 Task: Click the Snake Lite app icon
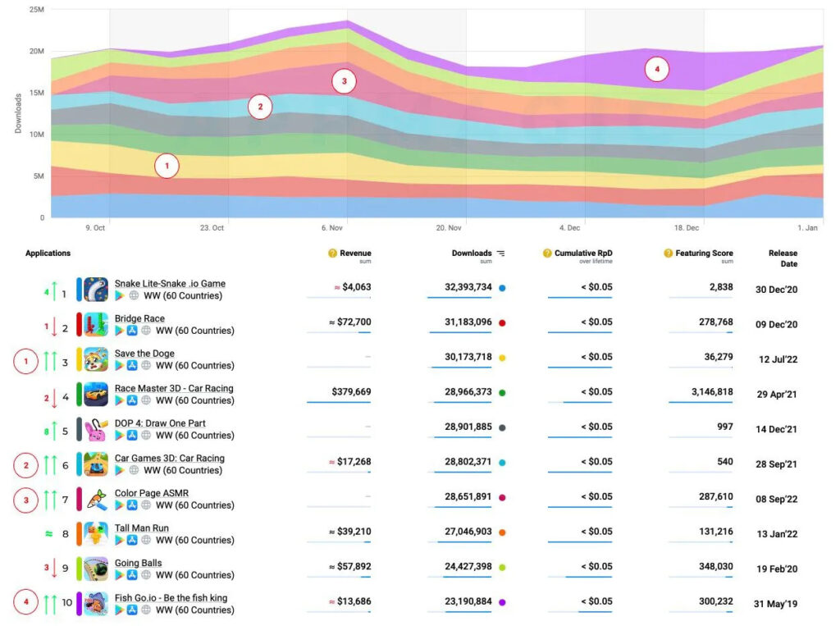96,290
